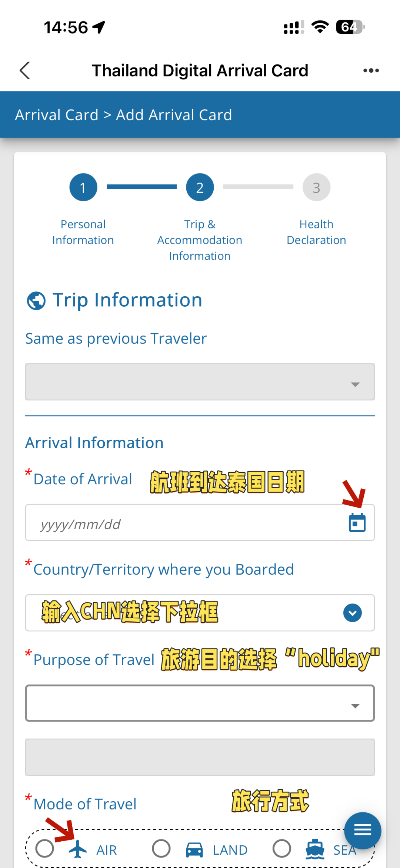Viewport: 400px width, 868px height.
Task: Tap the floating hamburger menu button
Action: pyautogui.click(x=362, y=830)
